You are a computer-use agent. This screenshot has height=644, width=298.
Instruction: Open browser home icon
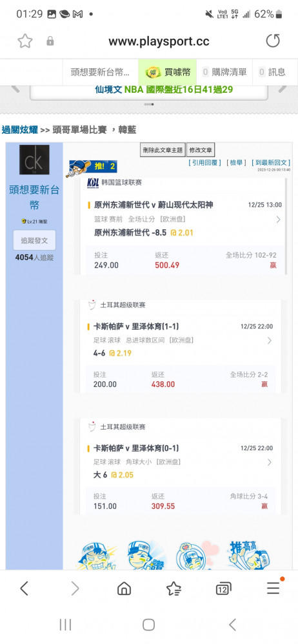(124, 589)
